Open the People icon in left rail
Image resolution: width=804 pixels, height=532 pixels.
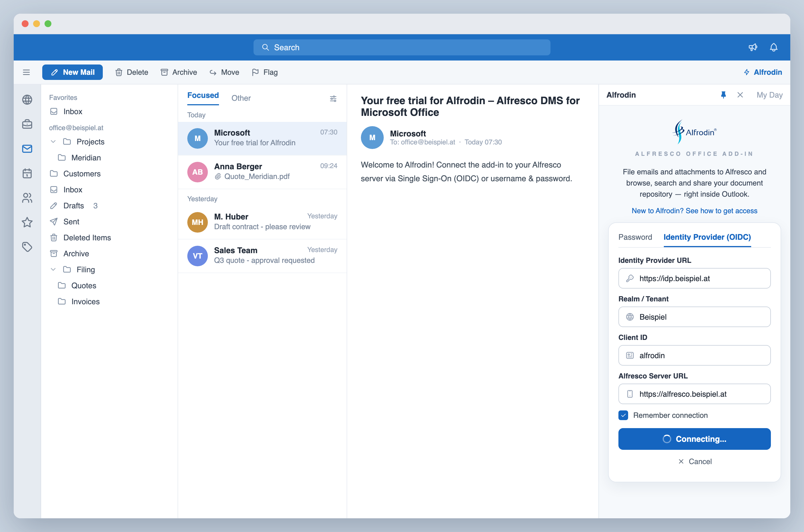(x=27, y=198)
